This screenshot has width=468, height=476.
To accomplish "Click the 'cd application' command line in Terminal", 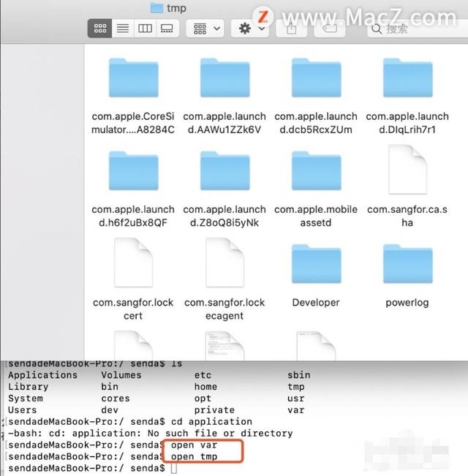I will 211,422.
